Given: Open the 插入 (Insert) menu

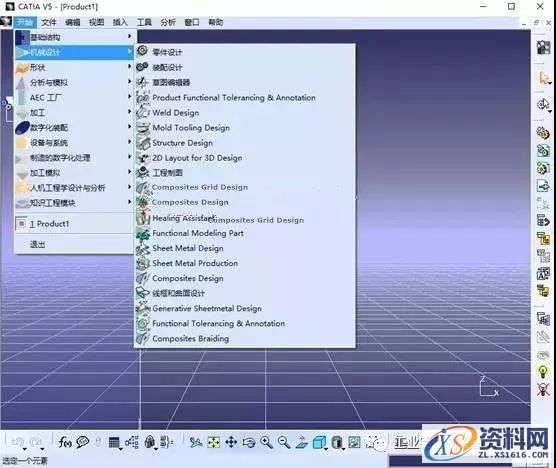Looking at the screenshot, I should point(120,22).
